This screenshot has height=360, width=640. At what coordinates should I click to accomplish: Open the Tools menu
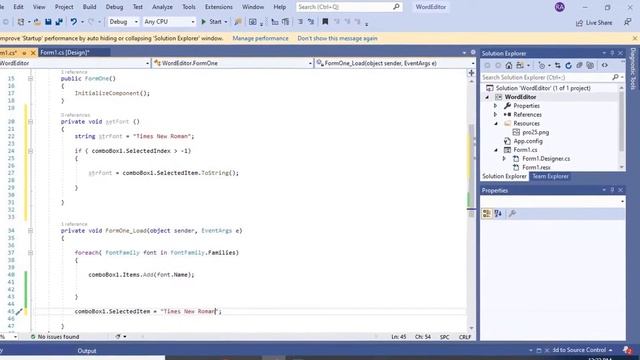[x=189, y=7]
